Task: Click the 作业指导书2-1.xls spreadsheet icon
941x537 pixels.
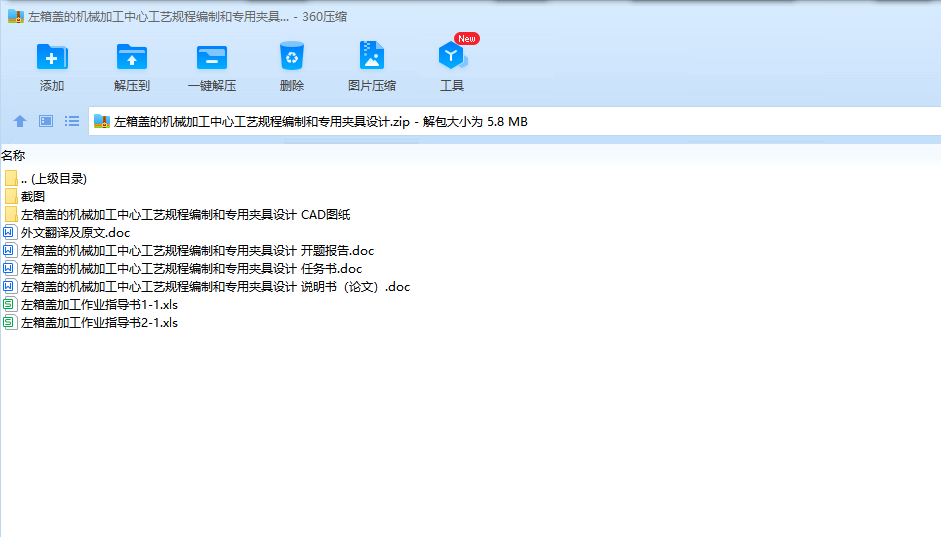Action: pyautogui.click(x=9, y=322)
